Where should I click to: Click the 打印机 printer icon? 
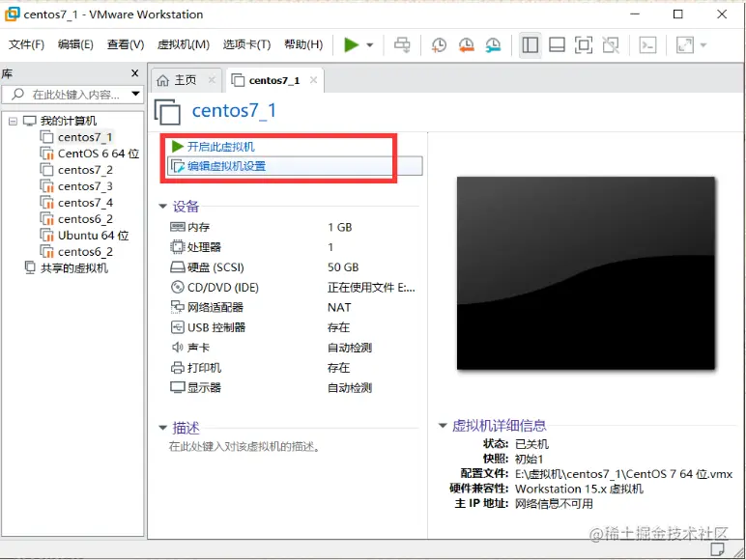point(177,368)
